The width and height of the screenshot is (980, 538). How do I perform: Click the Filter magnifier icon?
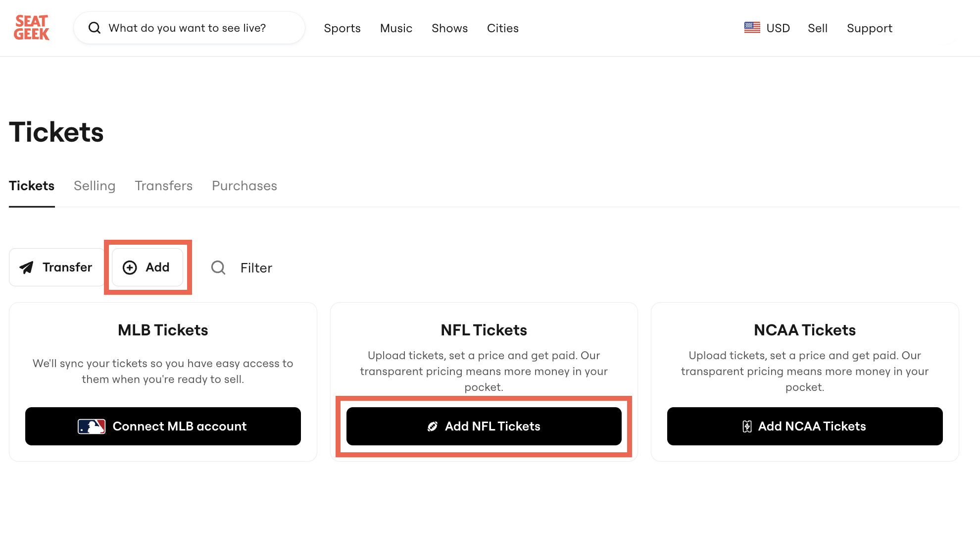pyautogui.click(x=218, y=268)
